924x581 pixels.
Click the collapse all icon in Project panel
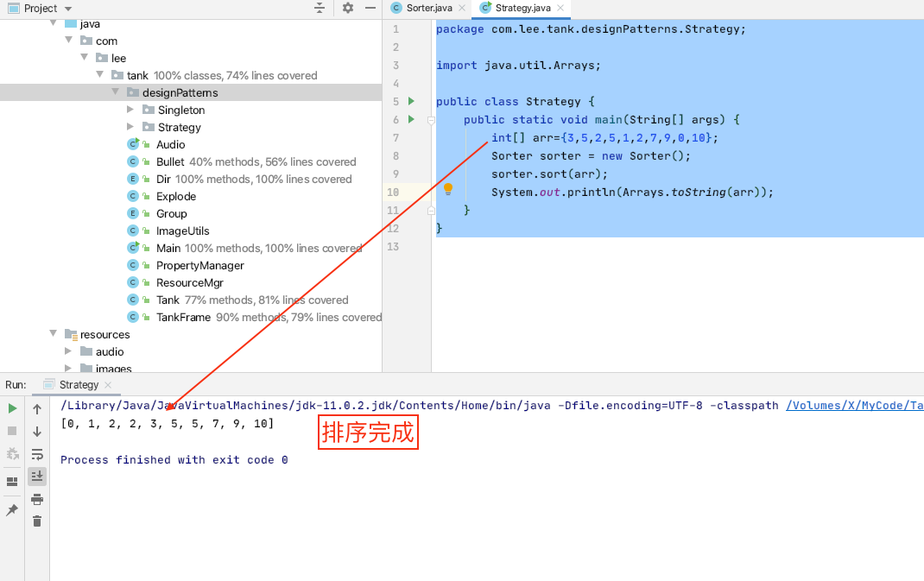tap(320, 8)
